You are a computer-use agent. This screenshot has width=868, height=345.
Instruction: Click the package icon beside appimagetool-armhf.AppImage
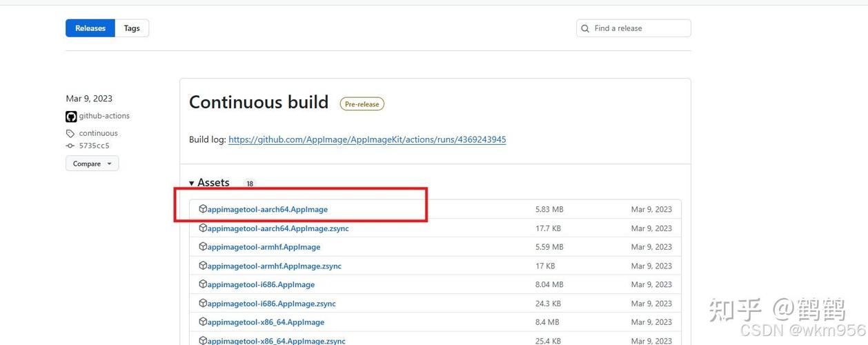(x=203, y=246)
